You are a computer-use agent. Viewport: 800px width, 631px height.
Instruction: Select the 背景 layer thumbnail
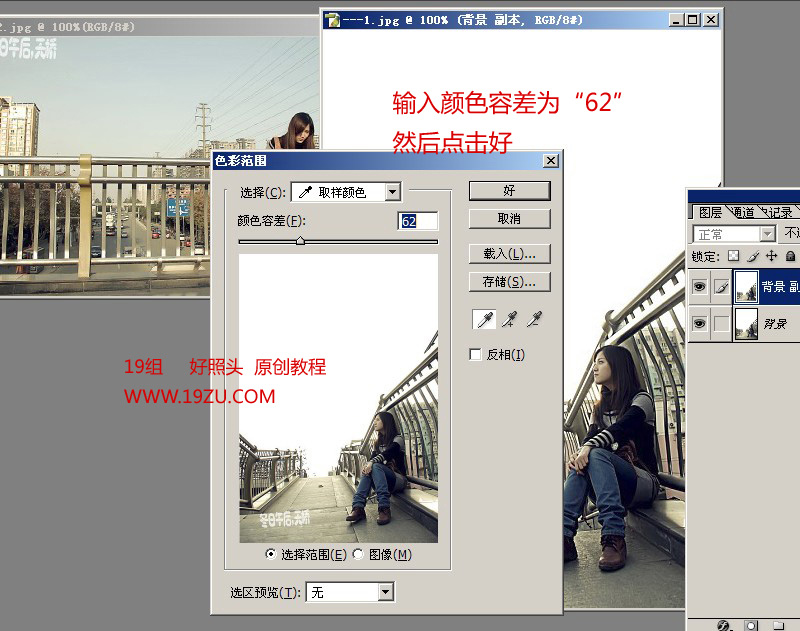[x=746, y=323]
